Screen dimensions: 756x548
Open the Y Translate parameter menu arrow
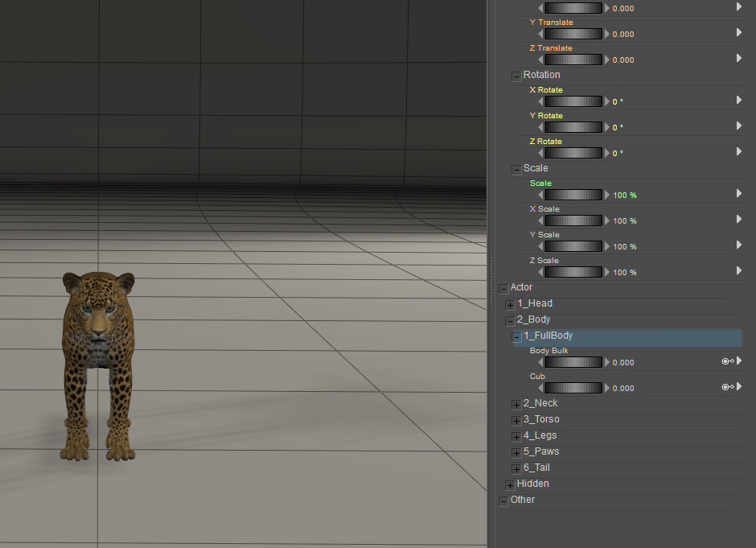[x=739, y=33]
